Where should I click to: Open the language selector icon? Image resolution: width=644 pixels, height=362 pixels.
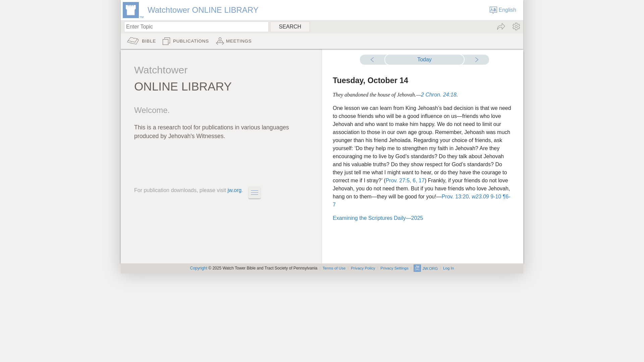pos(493,10)
